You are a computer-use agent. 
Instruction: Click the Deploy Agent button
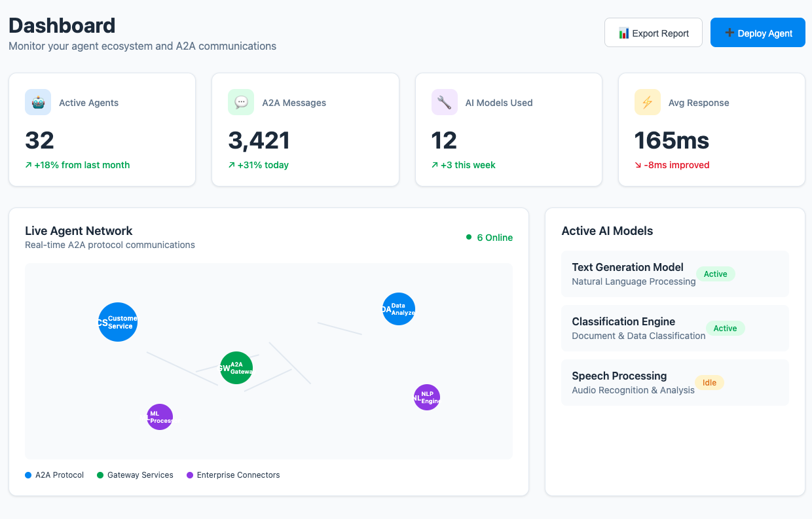click(x=758, y=33)
